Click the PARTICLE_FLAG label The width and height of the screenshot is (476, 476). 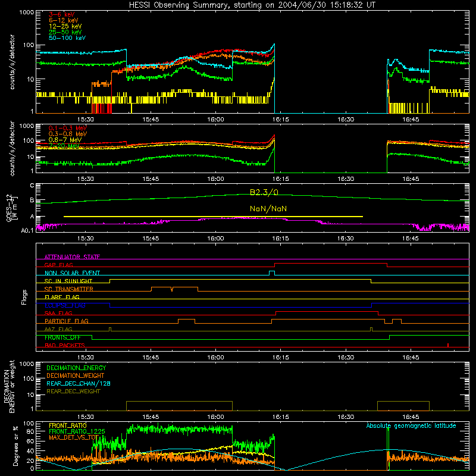[x=67, y=321]
